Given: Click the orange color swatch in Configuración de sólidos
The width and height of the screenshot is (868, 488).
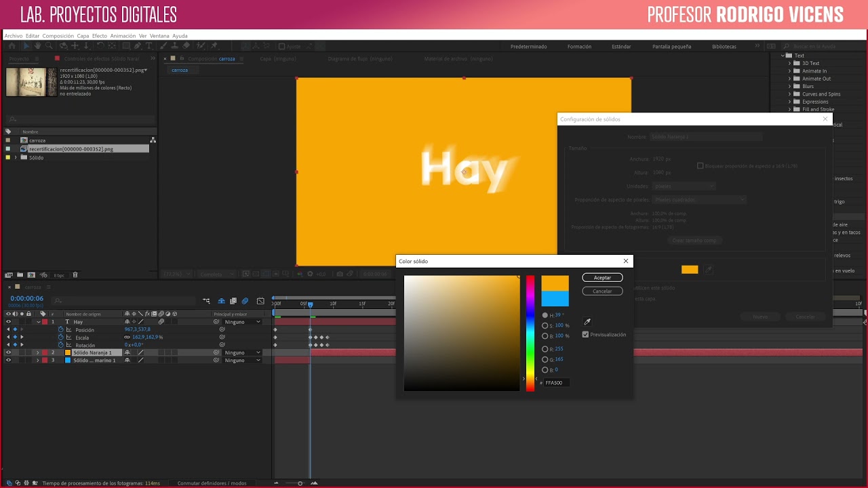Looking at the screenshot, I should [x=690, y=270].
